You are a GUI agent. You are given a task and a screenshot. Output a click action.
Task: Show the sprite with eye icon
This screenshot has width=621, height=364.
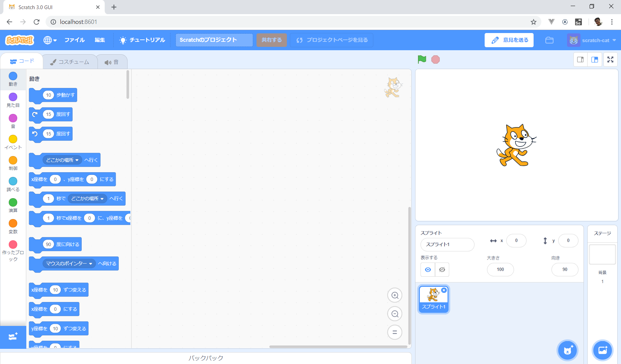click(428, 270)
